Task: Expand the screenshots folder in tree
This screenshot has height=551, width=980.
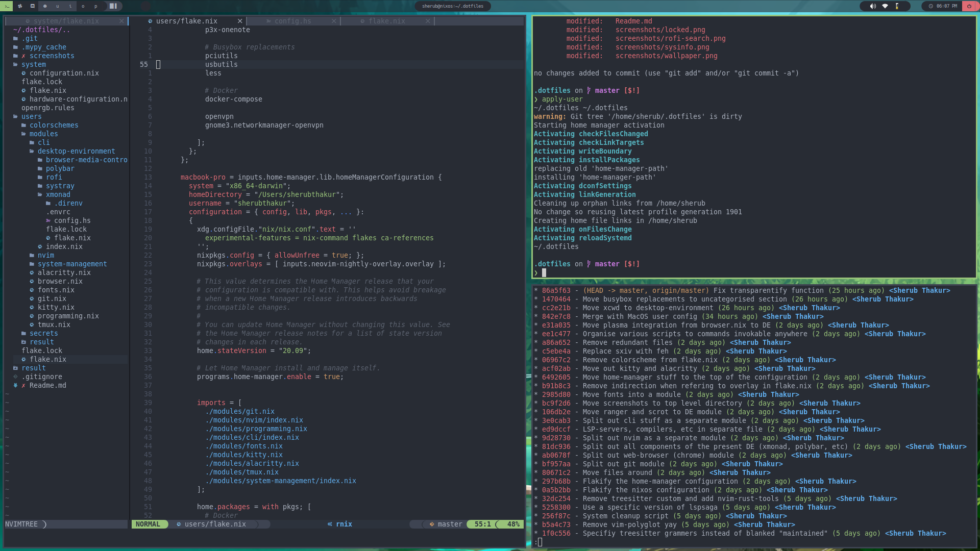Action: pyautogui.click(x=52, y=56)
